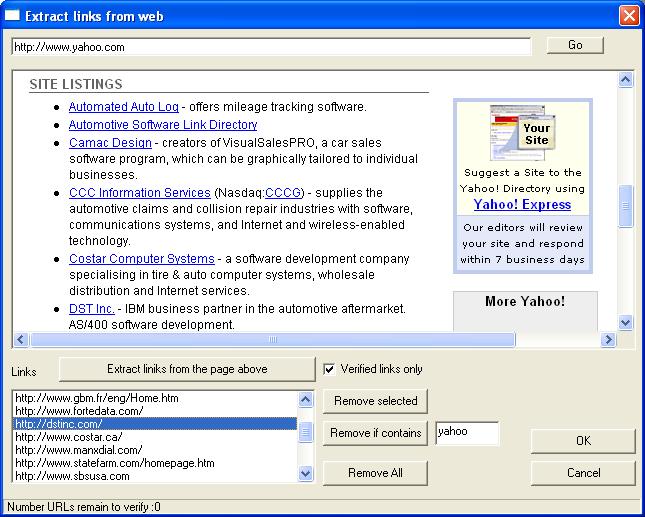Screen dimensions: 645x517
Task: Click the links list scrollbar thumb
Action: click(305, 432)
